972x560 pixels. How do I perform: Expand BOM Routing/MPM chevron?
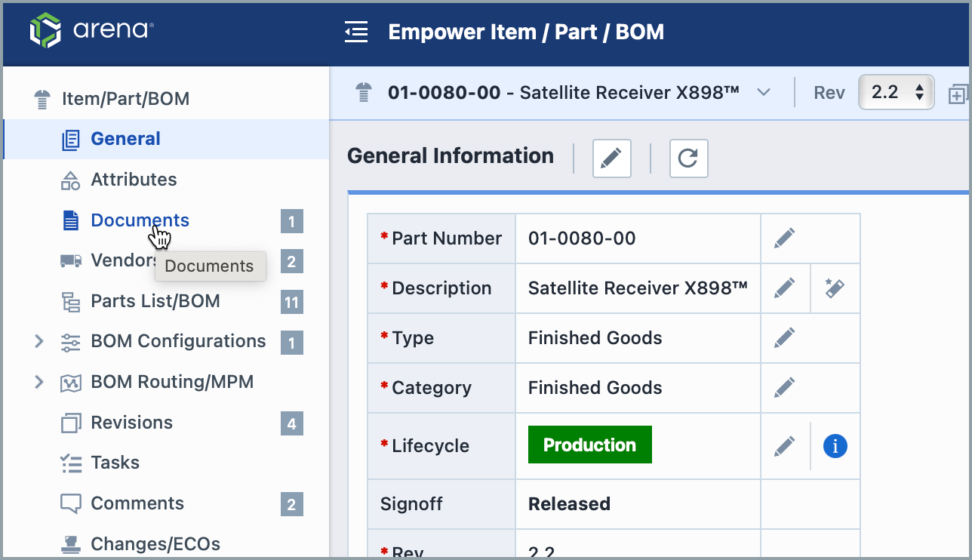click(39, 382)
